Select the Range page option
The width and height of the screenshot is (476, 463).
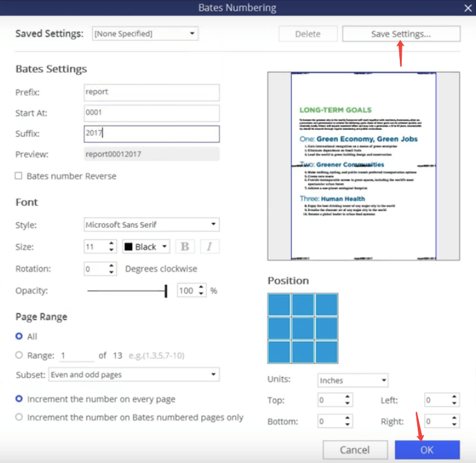tap(19, 356)
